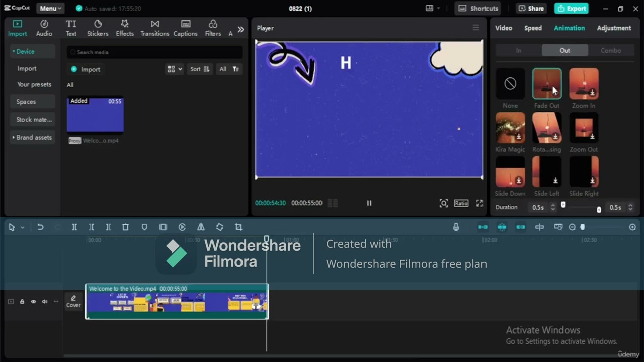The width and height of the screenshot is (644, 362).
Task: Open the Stickers tab
Action: [x=98, y=28]
